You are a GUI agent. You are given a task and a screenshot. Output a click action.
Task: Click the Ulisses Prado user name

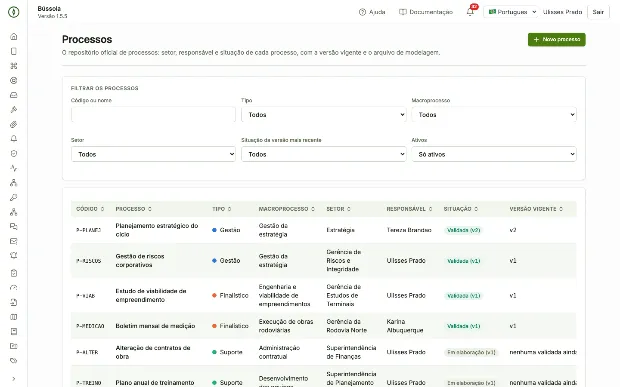pyautogui.click(x=562, y=12)
